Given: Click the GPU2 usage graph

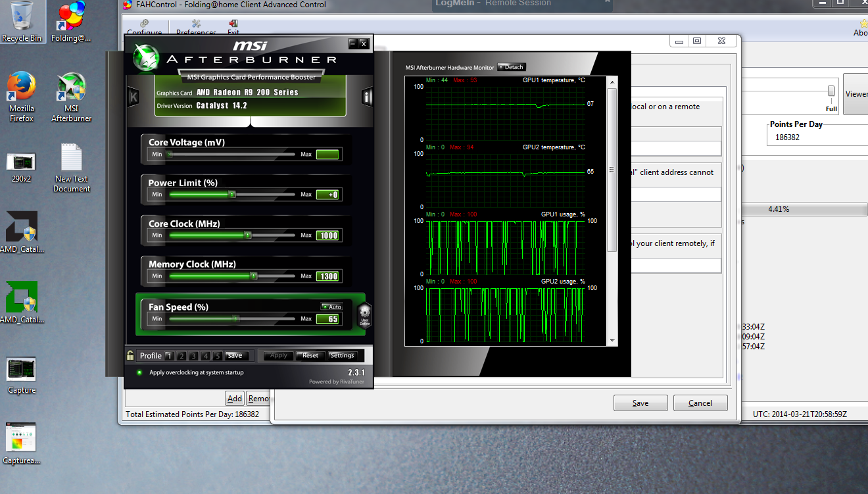Looking at the screenshot, I should 505,314.
